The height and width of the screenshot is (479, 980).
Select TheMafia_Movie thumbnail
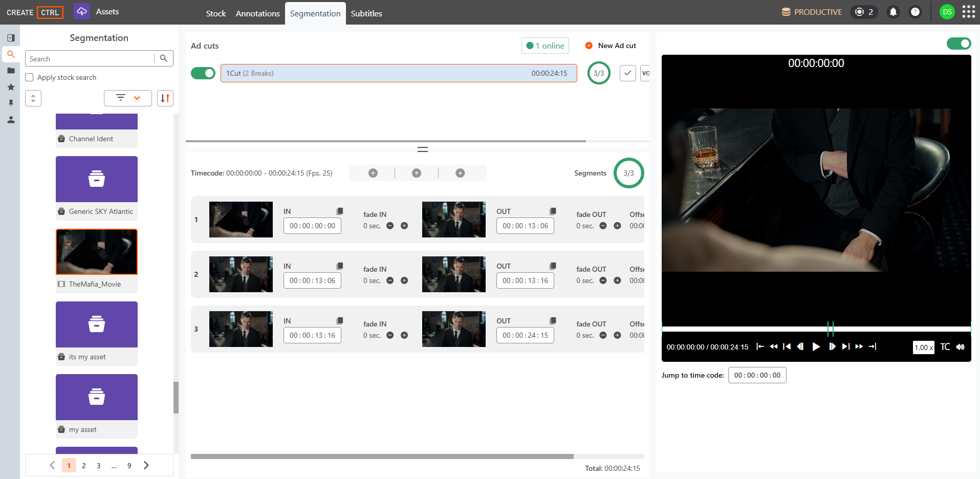click(x=97, y=252)
